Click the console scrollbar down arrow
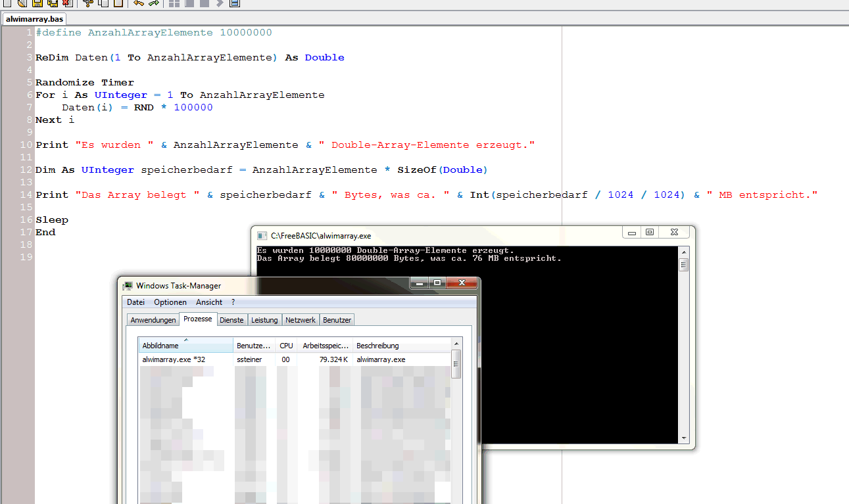Image resolution: width=849 pixels, height=504 pixels. [x=684, y=438]
